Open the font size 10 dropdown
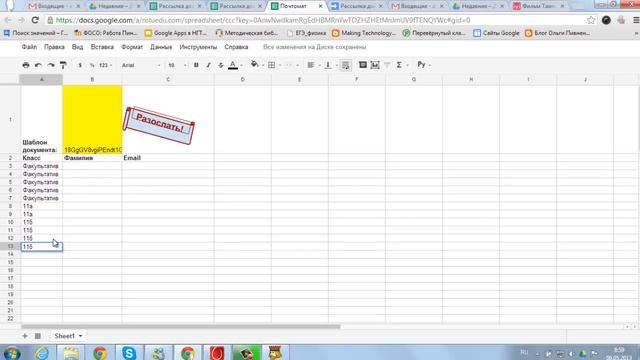The width and height of the screenshot is (640, 360). (x=177, y=65)
